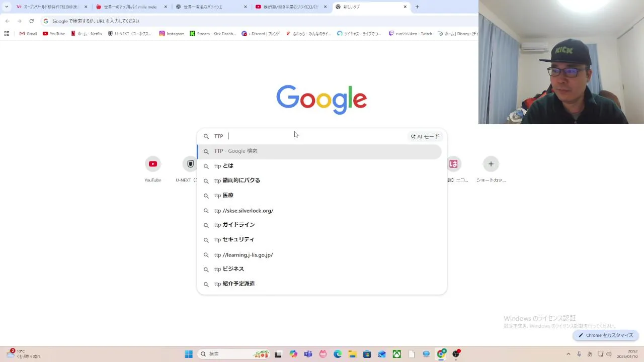Select the 新しいタブ tab
The image size is (644, 362).
371,7
